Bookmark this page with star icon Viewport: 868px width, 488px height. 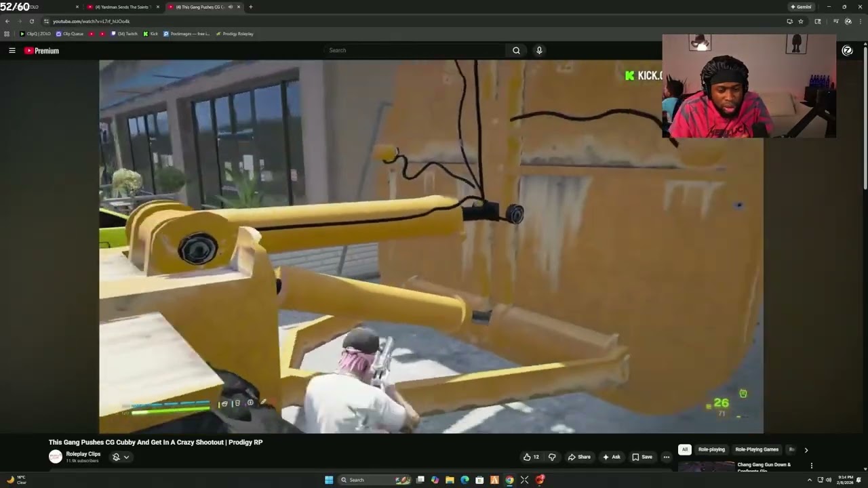(801, 21)
